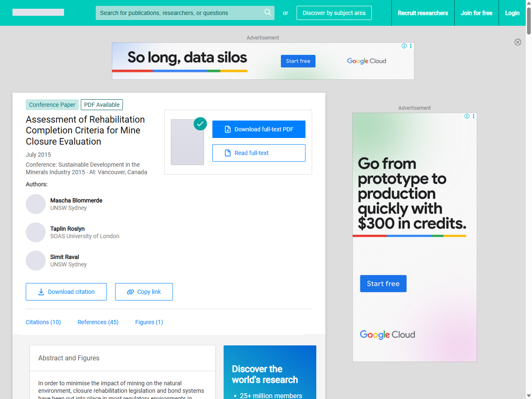Click the top banner ad info icon
This screenshot has height=399, width=532.
[404, 46]
